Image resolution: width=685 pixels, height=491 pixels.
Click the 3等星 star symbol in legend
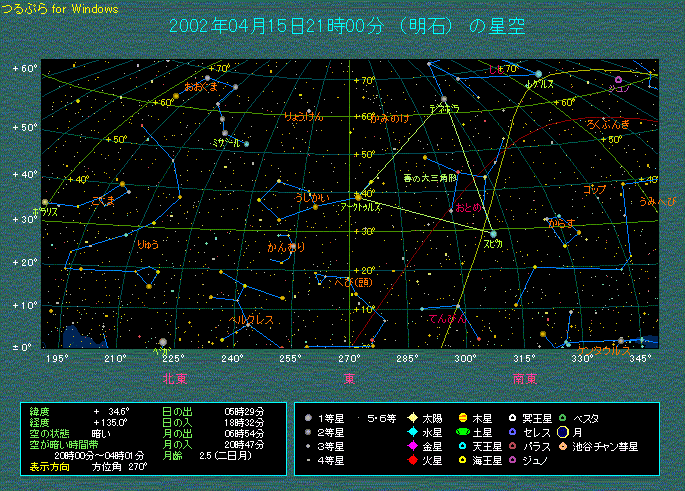click(x=308, y=446)
